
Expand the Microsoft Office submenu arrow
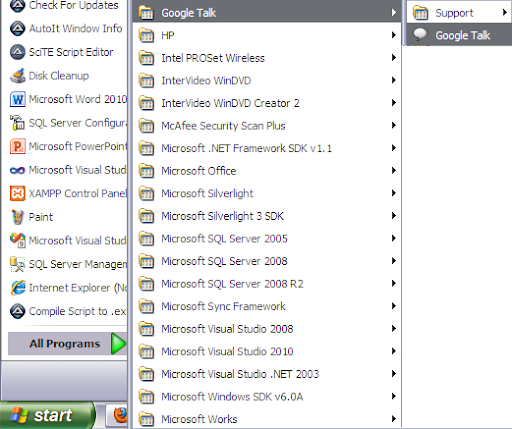394,170
